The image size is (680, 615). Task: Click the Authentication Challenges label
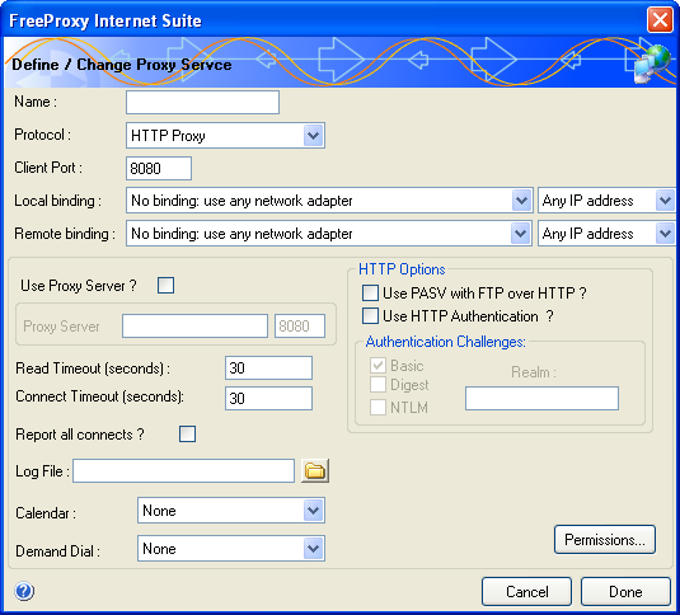tap(445, 342)
